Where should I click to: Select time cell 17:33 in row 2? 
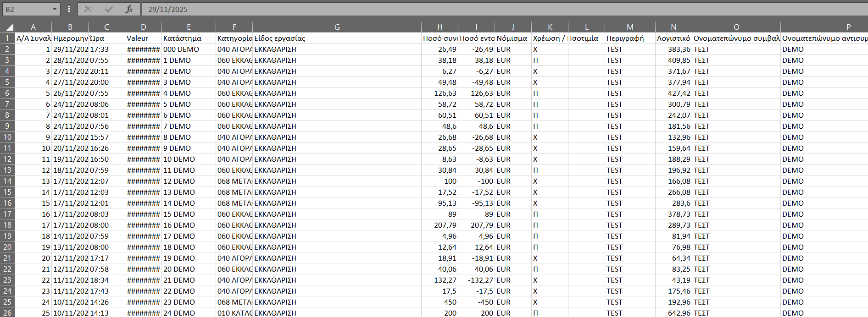[x=106, y=49]
